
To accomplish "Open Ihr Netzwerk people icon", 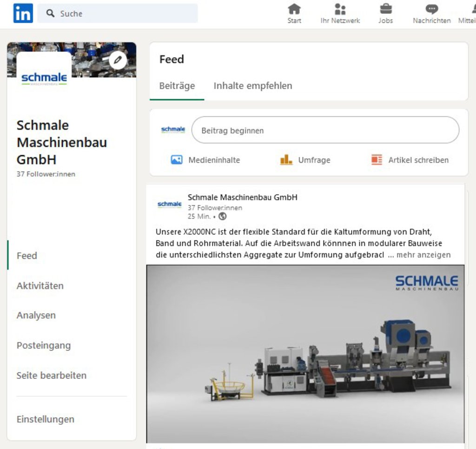I will pyautogui.click(x=340, y=9).
